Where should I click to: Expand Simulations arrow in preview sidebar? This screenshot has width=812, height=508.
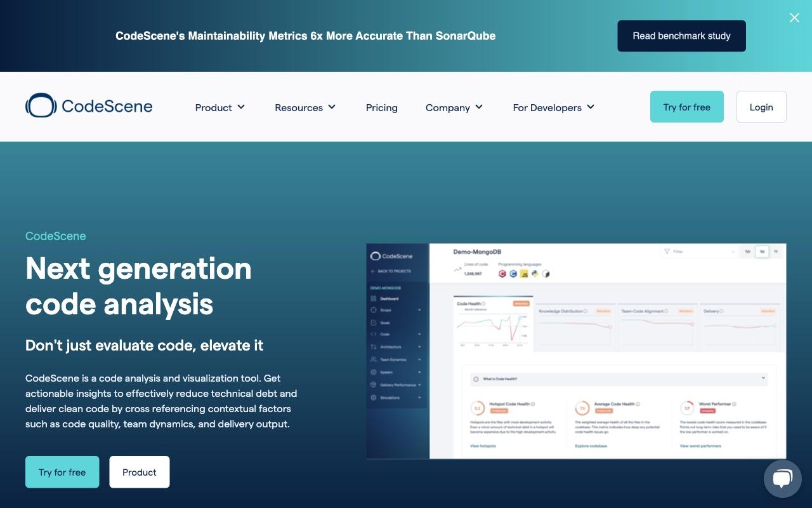click(419, 398)
